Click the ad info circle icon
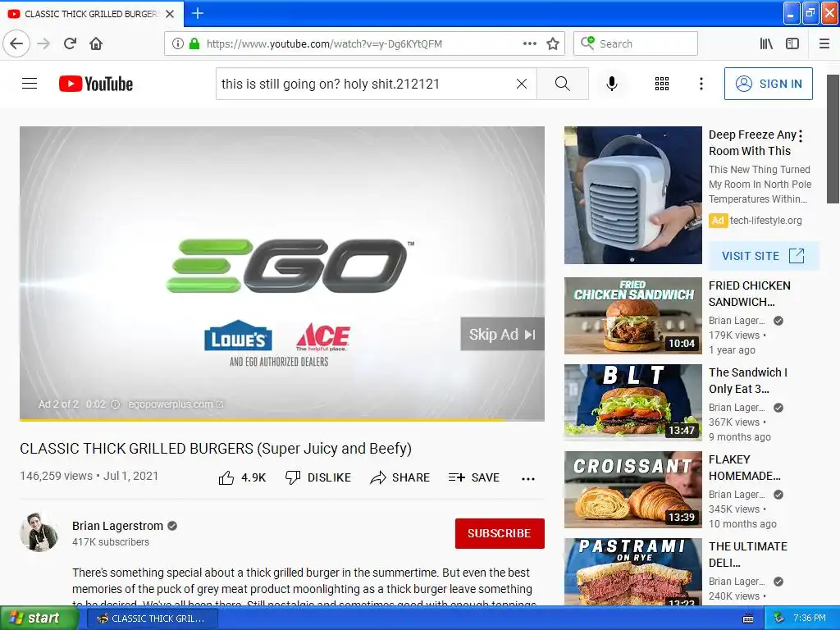 pos(115,404)
